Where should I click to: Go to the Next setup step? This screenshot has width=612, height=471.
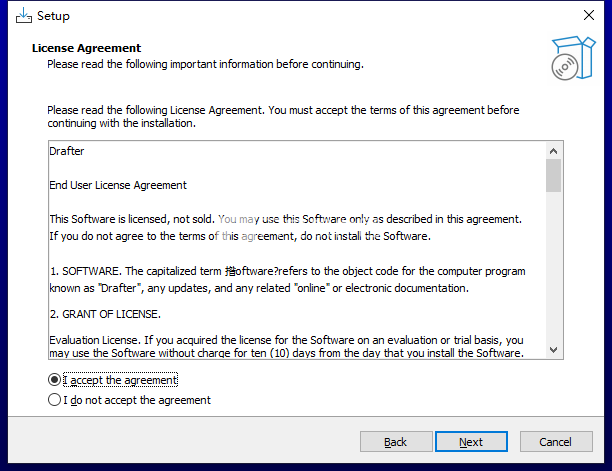(x=471, y=442)
